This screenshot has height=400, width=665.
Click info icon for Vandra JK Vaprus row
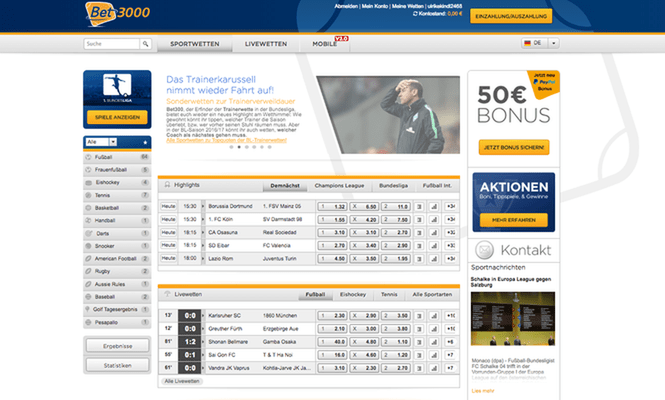419,368
